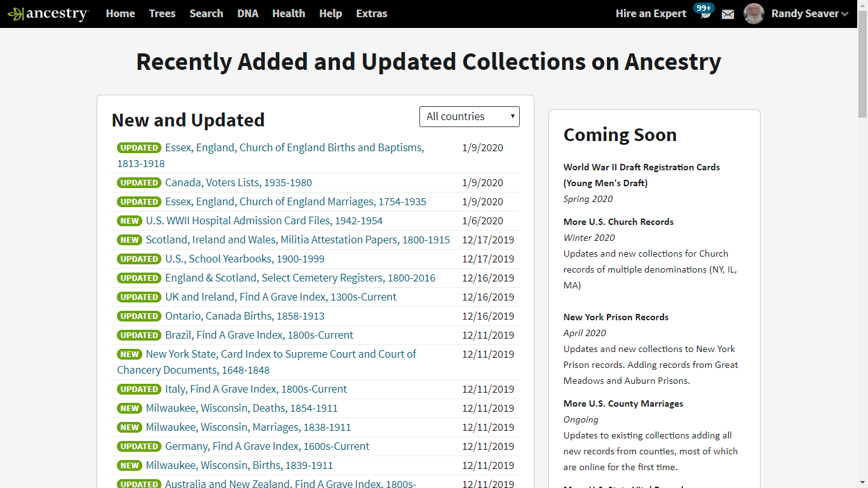The height and width of the screenshot is (488, 868).
Task: Open the Essex England Church of England Marriages collection
Action: point(295,201)
